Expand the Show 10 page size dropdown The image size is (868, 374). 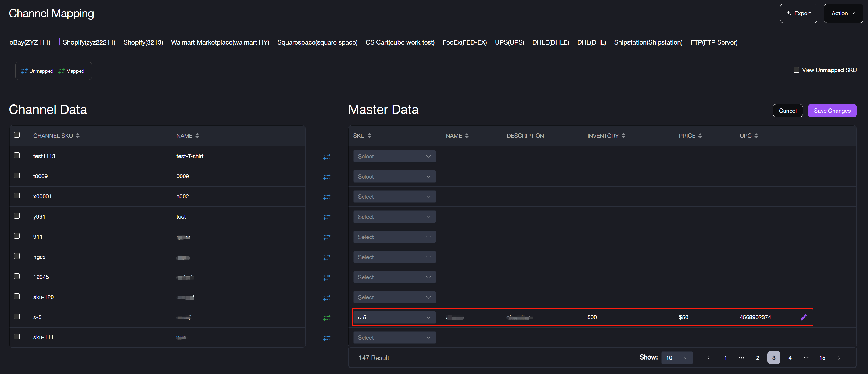pyautogui.click(x=677, y=358)
